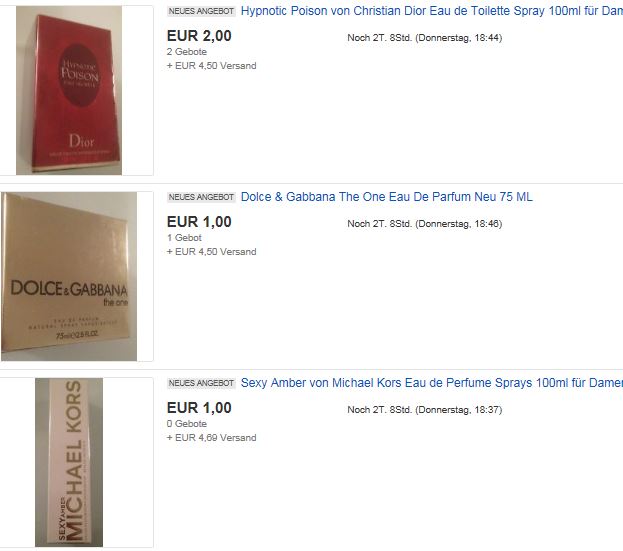Open the Sexy Amber Michael Kors listing title
This screenshot has width=623, height=551.
[432, 383]
